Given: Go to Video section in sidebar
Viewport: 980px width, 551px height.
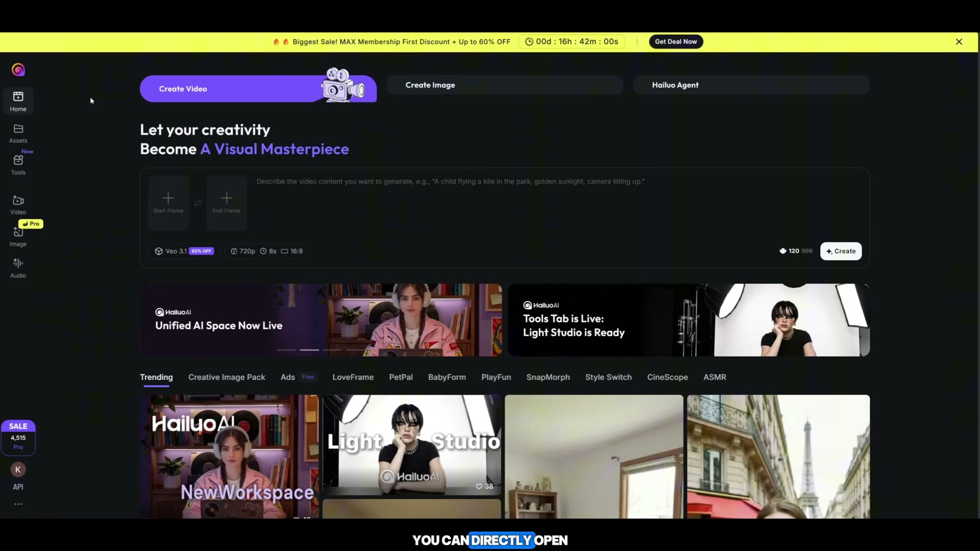Looking at the screenshot, I should [18, 205].
